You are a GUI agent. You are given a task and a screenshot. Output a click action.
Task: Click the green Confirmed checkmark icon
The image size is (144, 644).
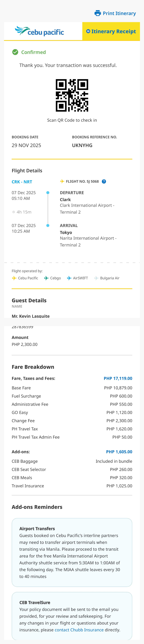point(15,52)
